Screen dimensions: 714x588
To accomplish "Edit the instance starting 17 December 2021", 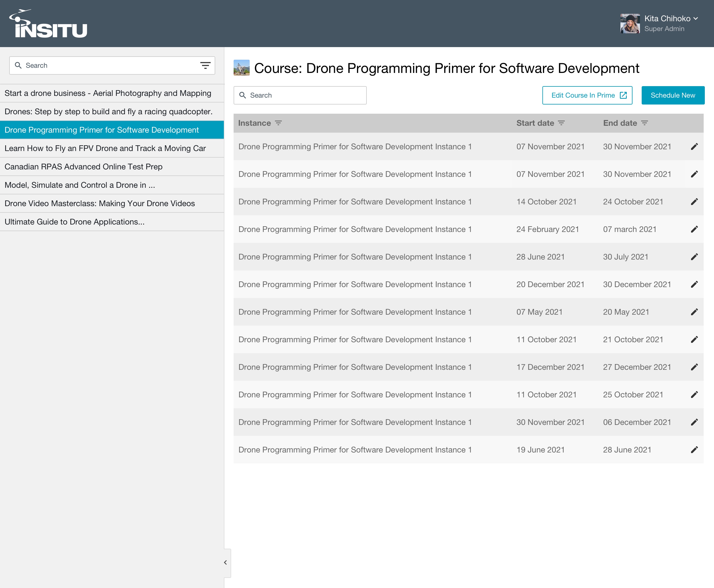I will [x=694, y=367].
